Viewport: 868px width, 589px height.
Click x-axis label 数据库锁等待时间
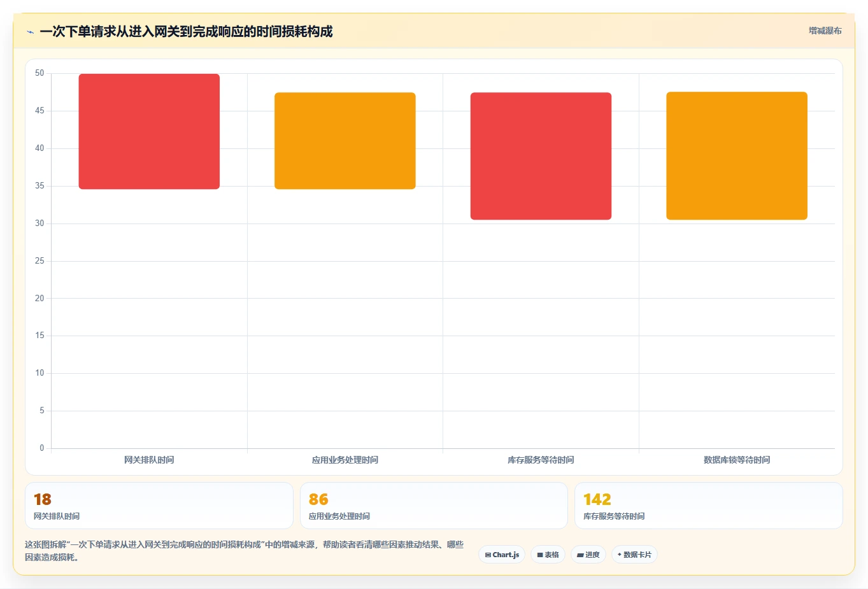coord(737,460)
